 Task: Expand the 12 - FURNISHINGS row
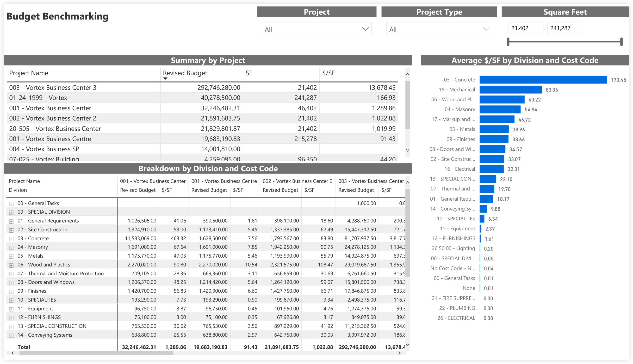11,318
